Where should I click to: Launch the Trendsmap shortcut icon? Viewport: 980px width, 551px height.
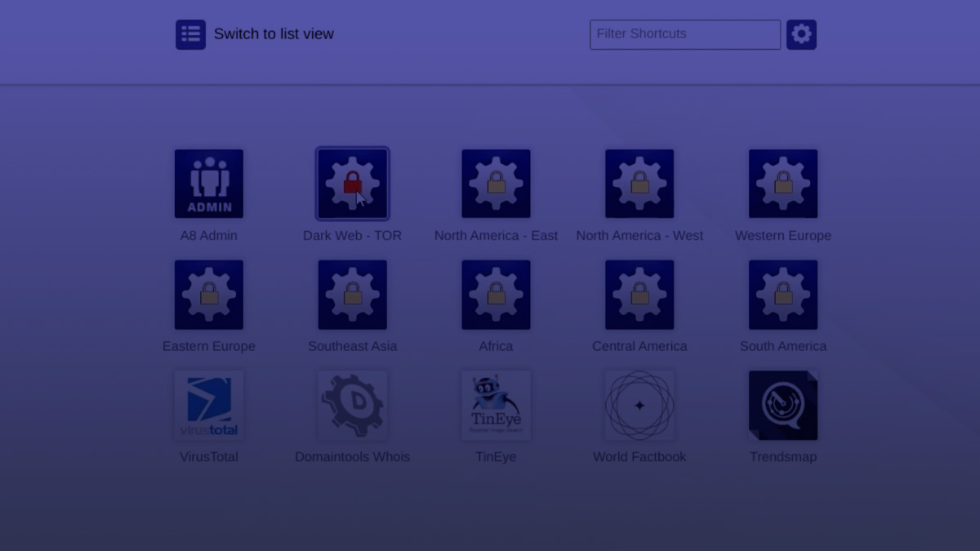pos(783,406)
